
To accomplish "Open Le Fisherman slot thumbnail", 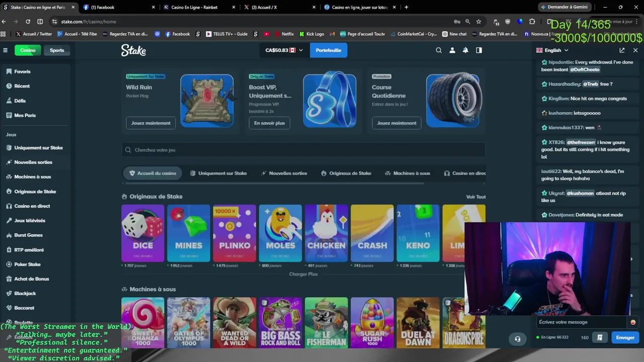I will (x=326, y=323).
